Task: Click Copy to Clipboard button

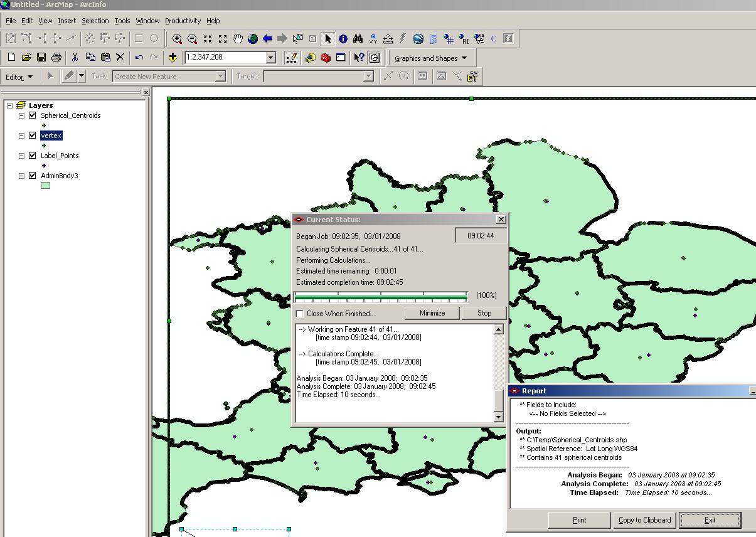Action: (x=644, y=520)
